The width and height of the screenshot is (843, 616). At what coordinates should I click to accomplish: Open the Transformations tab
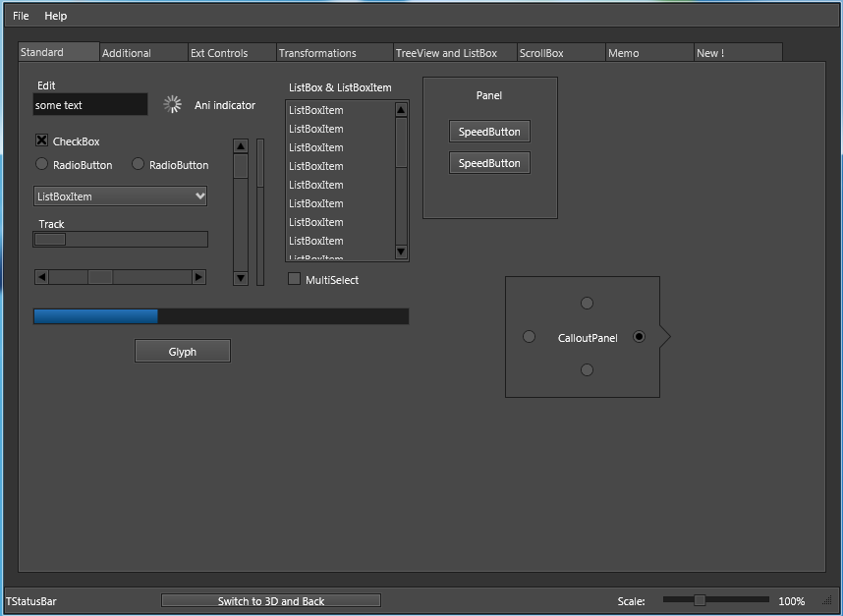tap(335, 53)
